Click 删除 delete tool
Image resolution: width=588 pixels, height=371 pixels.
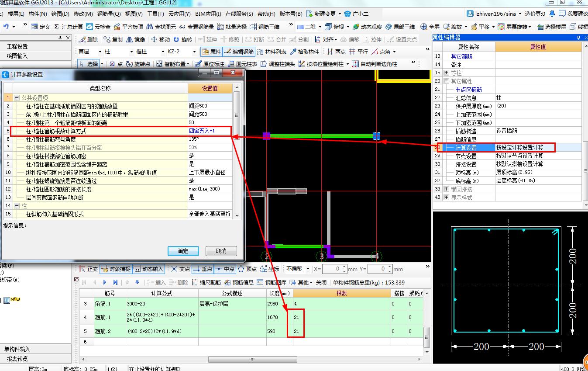[x=88, y=39]
